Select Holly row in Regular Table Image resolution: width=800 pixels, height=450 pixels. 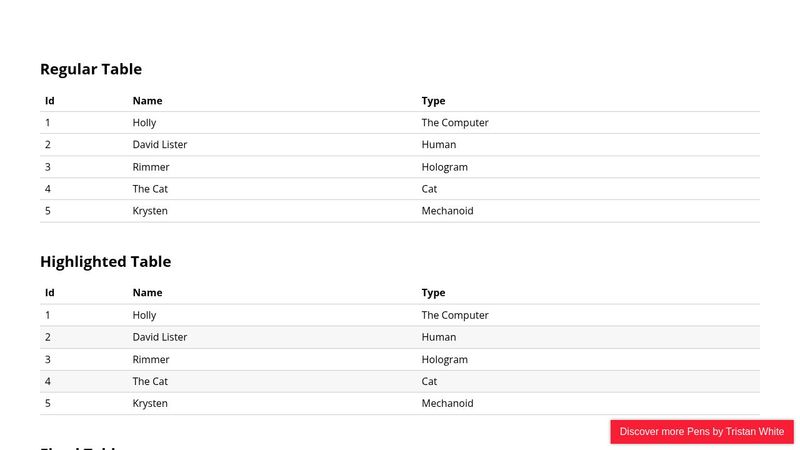(x=144, y=123)
